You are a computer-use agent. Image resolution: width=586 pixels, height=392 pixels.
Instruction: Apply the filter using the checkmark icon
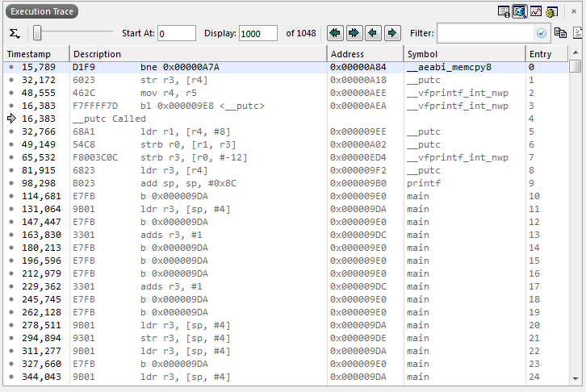point(542,33)
